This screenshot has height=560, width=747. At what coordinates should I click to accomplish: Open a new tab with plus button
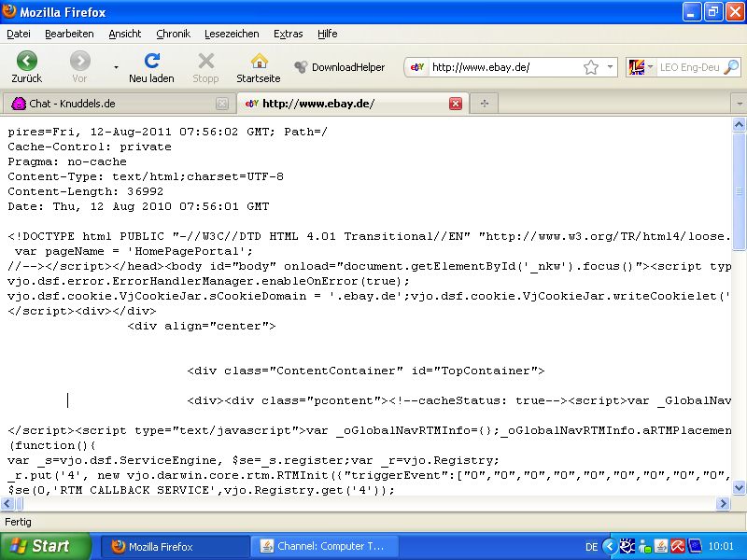(484, 104)
